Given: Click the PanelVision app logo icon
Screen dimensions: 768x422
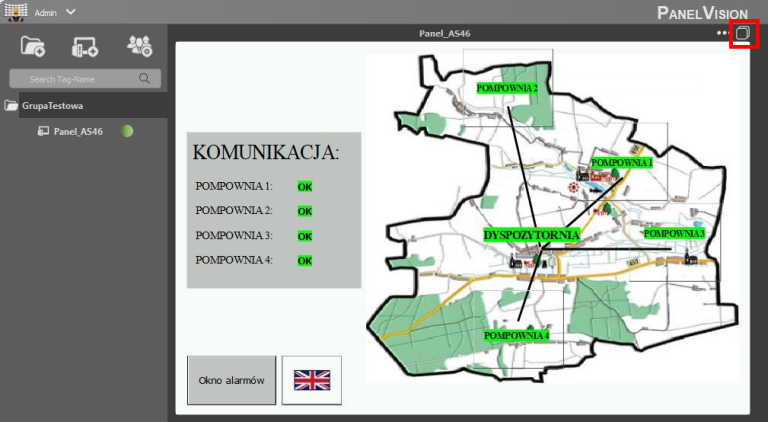Looking at the screenshot, I should (x=15, y=12).
